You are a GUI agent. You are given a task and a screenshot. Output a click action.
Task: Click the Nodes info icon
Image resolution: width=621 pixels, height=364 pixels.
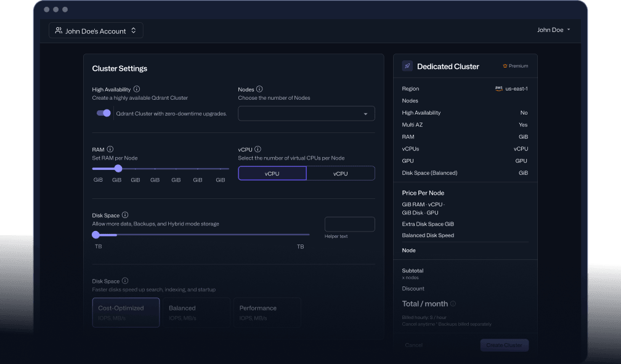[259, 89]
